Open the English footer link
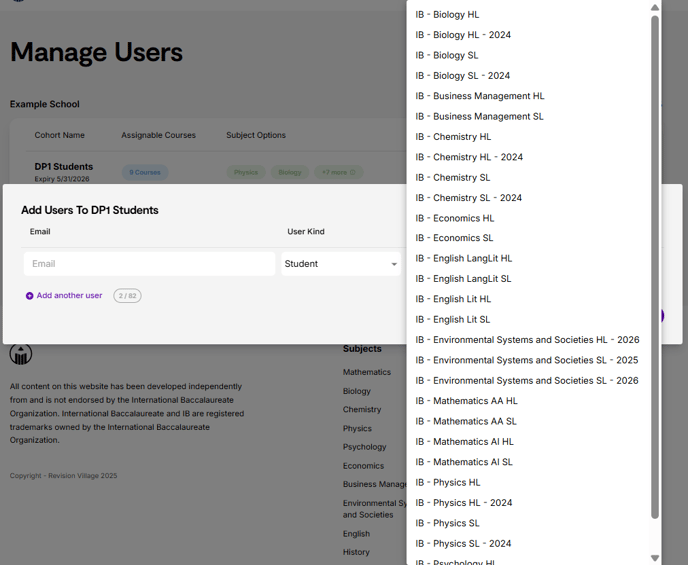688x565 pixels. 356,534
